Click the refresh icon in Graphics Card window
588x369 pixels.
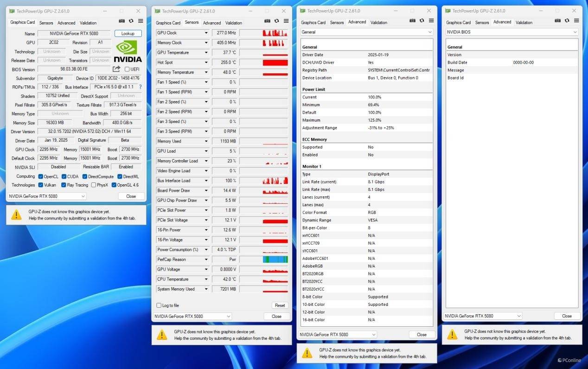(131, 21)
